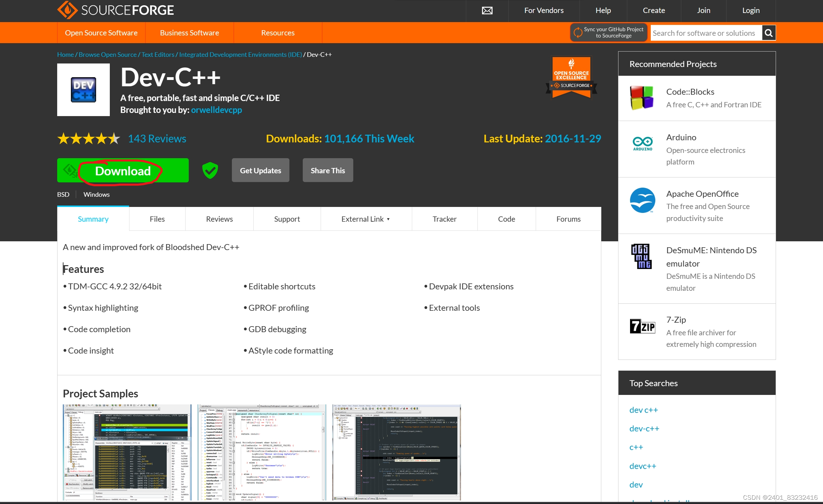Click For Vendors in top navigation
Viewport: 823px width, 504px height.
point(544,11)
